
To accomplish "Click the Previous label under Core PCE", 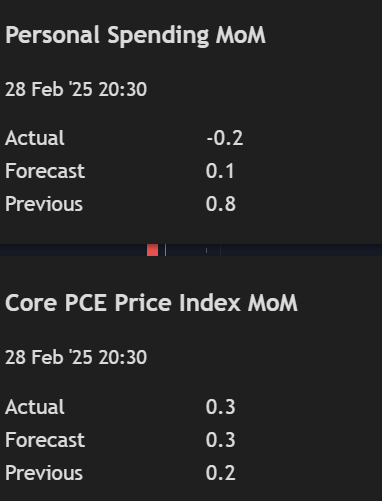I will click(44, 473).
